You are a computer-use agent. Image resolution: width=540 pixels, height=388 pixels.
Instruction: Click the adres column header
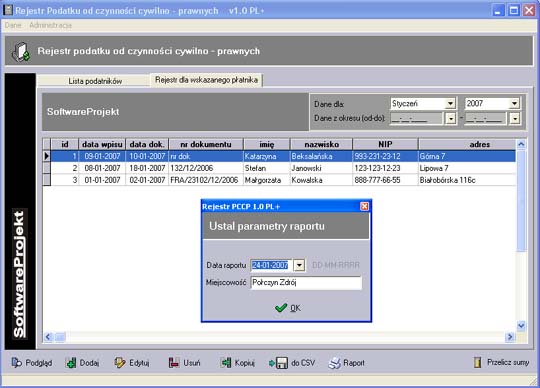tap(467, 144)
